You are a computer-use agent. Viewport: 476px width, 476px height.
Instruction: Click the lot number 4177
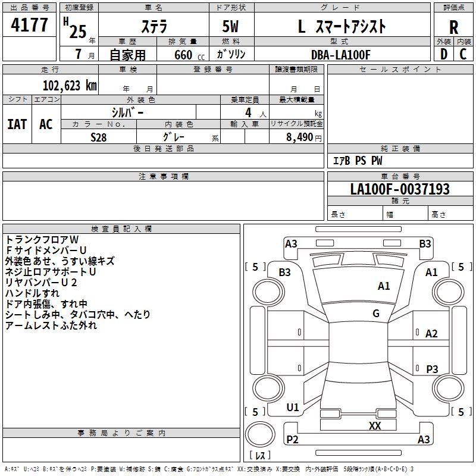29,25
